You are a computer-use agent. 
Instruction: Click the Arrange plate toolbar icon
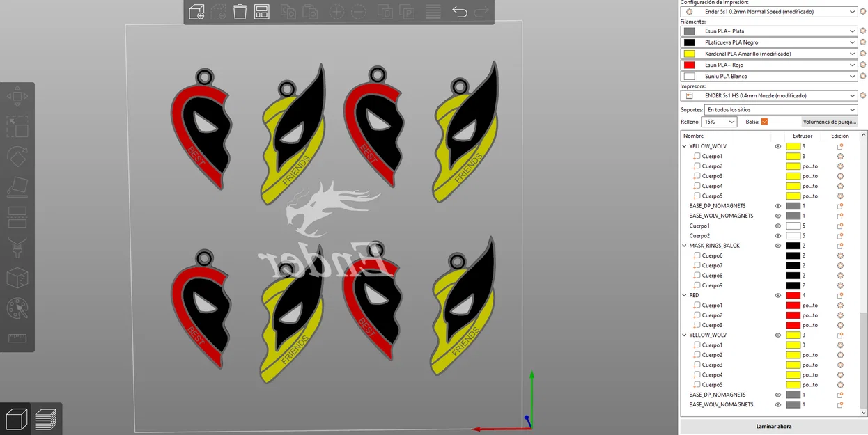[x=262, y=12]
